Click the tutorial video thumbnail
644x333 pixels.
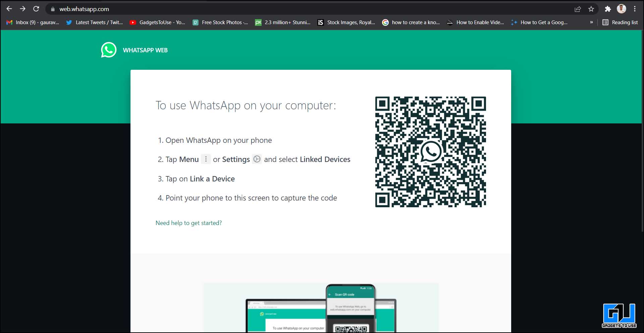321,308
